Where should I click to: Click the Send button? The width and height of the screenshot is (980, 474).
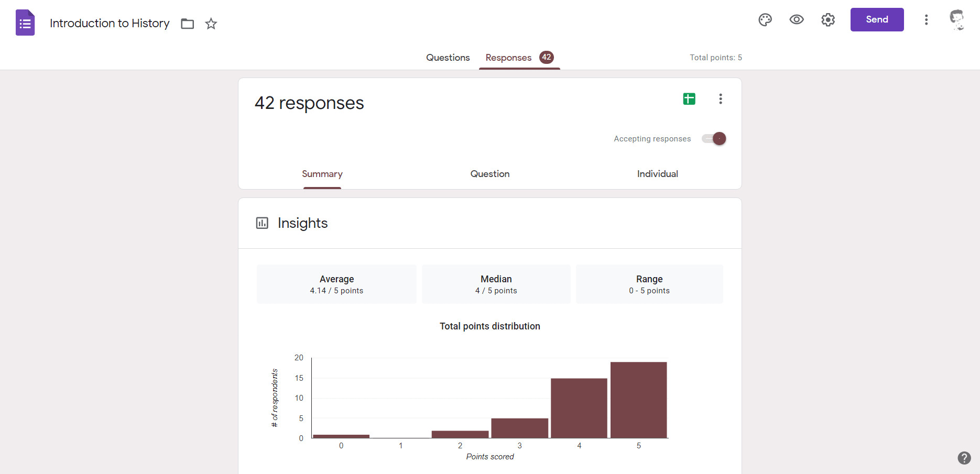tap(877, 19)
